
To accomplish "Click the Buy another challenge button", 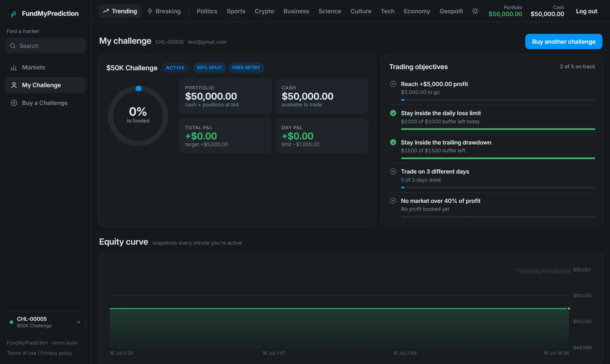I will [x=564, y=41].
